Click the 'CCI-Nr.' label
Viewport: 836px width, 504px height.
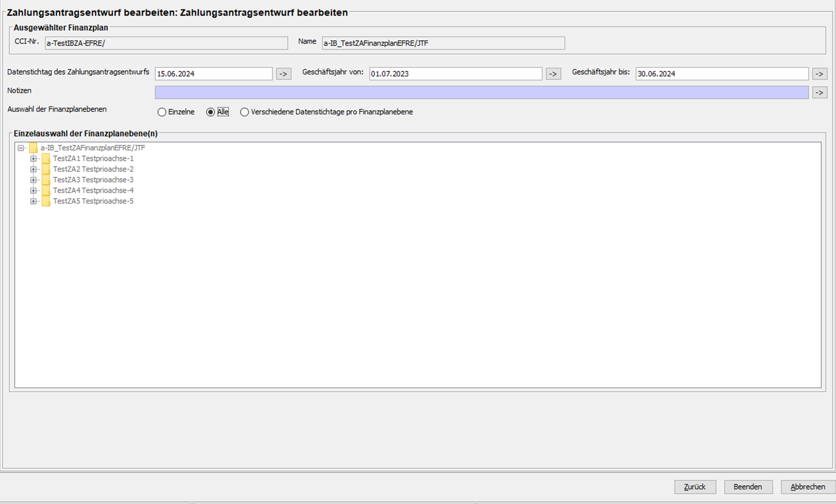coord(27,41)
